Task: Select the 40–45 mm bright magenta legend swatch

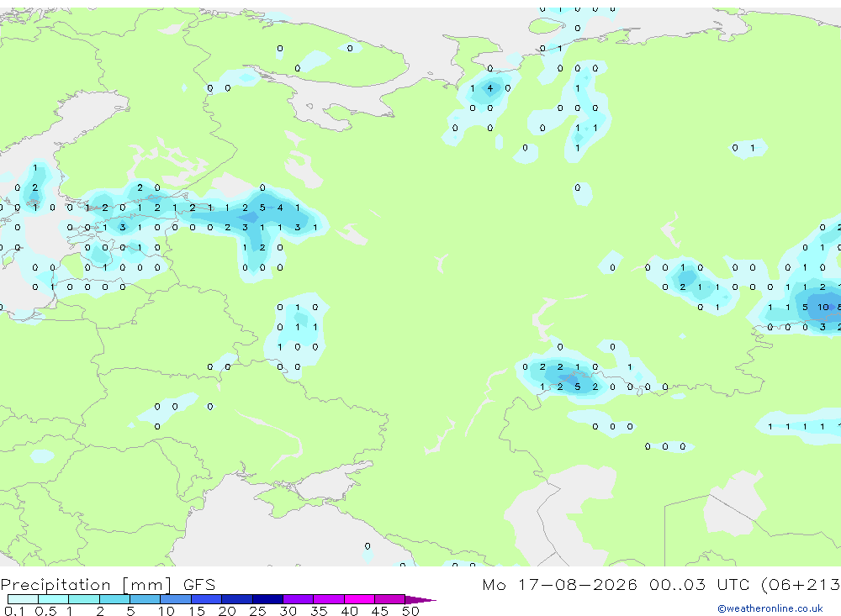Action: click(359, 599)
